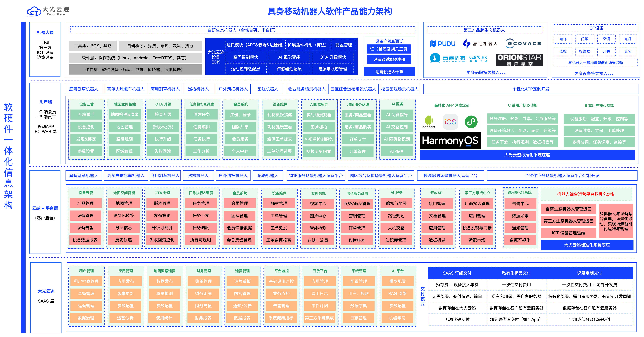
Task: Click 账号注册、登录、共享、会员服务等 box
Action: point(522,119)
